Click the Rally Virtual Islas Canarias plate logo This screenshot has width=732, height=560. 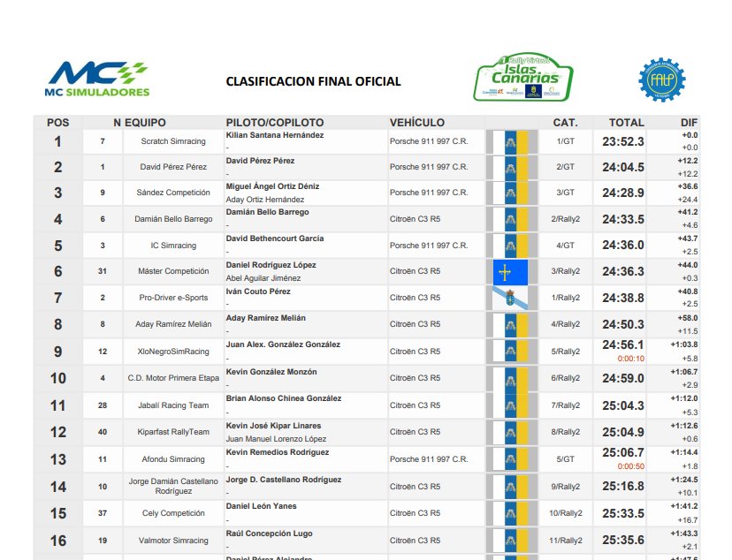[x=526, y=75]
